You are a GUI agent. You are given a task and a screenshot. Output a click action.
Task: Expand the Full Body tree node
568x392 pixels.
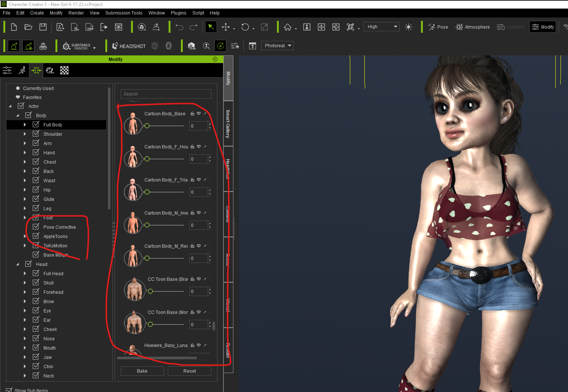point(25,125)
